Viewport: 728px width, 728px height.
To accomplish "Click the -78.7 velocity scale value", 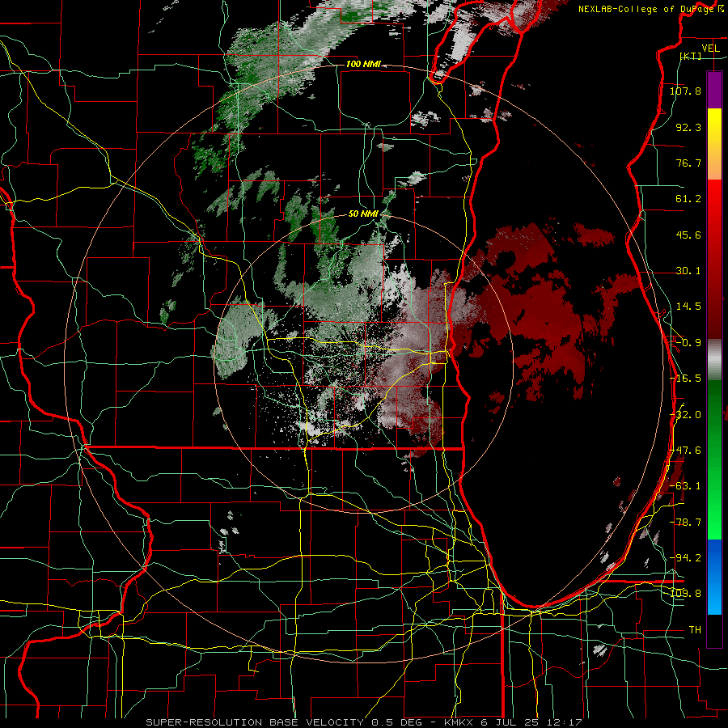I will [685, 523].
